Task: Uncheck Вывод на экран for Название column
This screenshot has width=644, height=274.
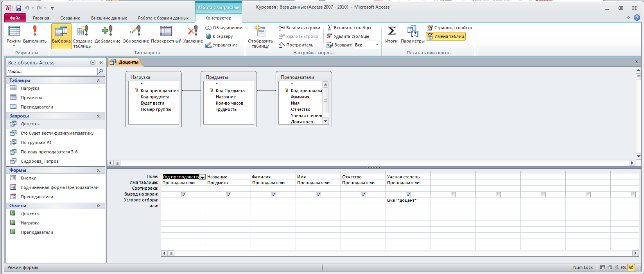Action: click(228, 194)
